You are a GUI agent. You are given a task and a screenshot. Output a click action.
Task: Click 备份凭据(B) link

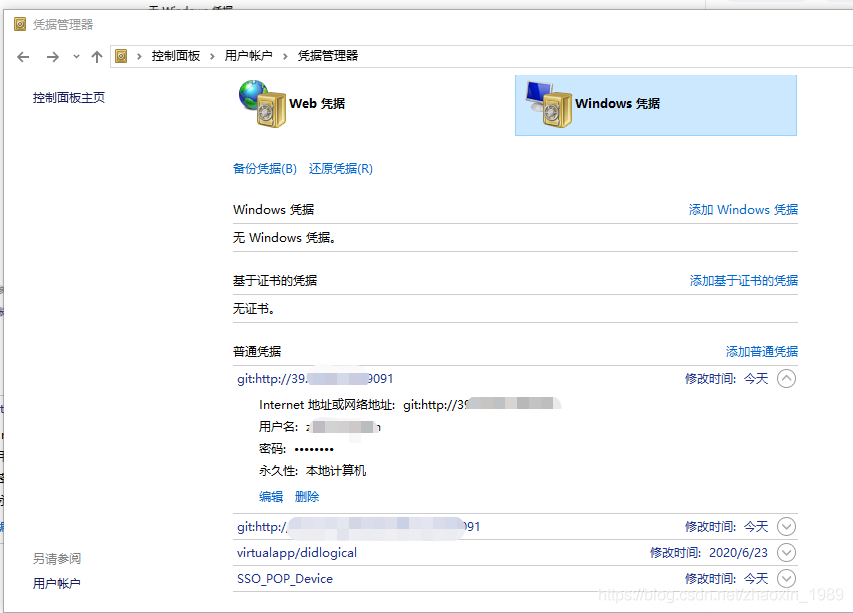265,169
